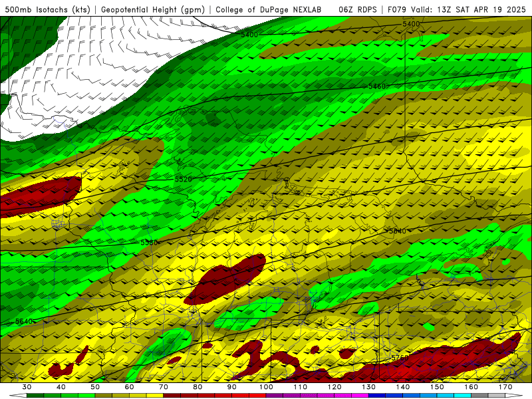Click 'College of DuPage NEXLAB' header text
The height and width of the screenshot is (399, 532).
point(269,9)
